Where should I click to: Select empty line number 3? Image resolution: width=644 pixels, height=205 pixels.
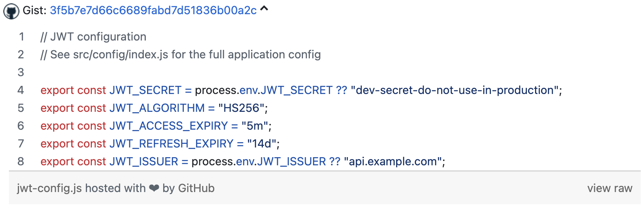click(21, 73)
